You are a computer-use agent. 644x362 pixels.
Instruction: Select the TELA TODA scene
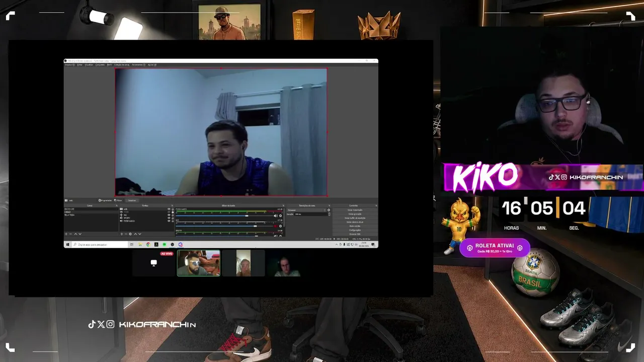coord(91,215)
